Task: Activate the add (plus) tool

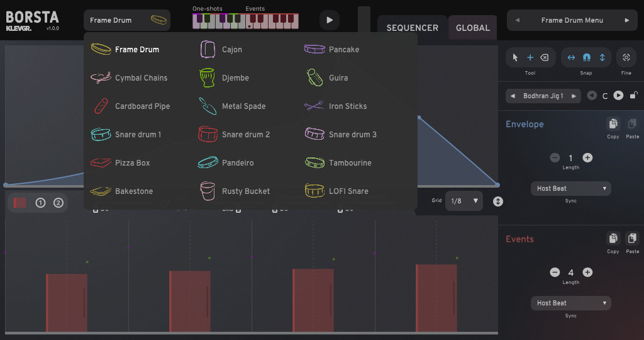Action: tap(530, 57)
